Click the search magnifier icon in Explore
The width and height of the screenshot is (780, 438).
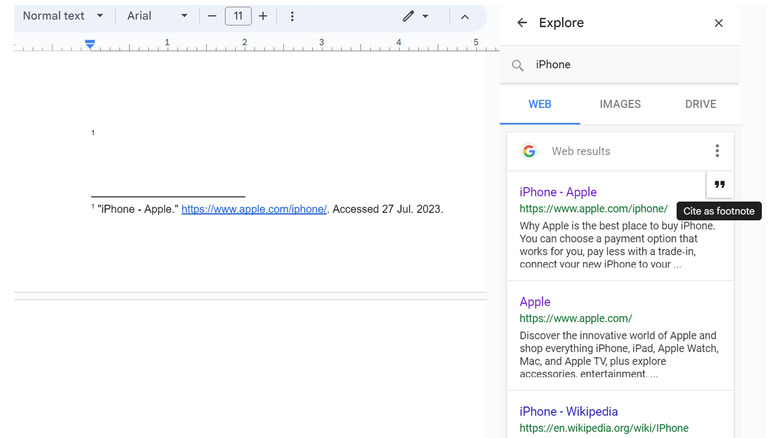[x=518, y=65]
